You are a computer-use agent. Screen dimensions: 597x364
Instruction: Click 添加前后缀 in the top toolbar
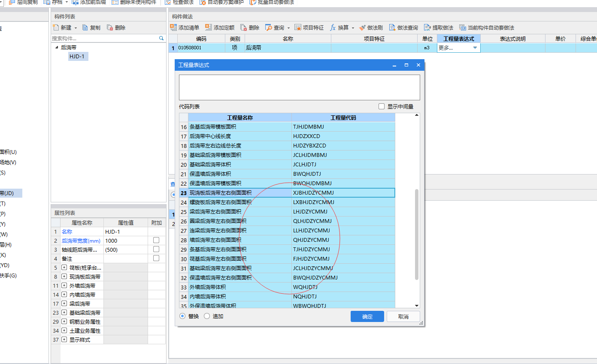pyautogui.click(x=89, y=2)
